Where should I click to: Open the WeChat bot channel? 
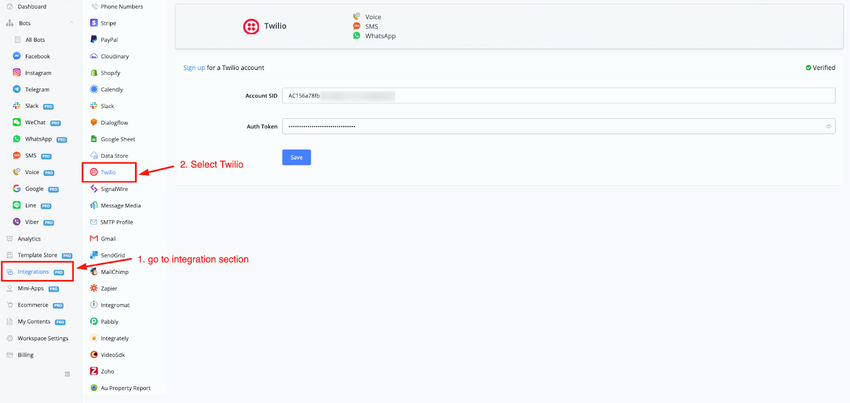pyautogui.click(x=36, y=123)
